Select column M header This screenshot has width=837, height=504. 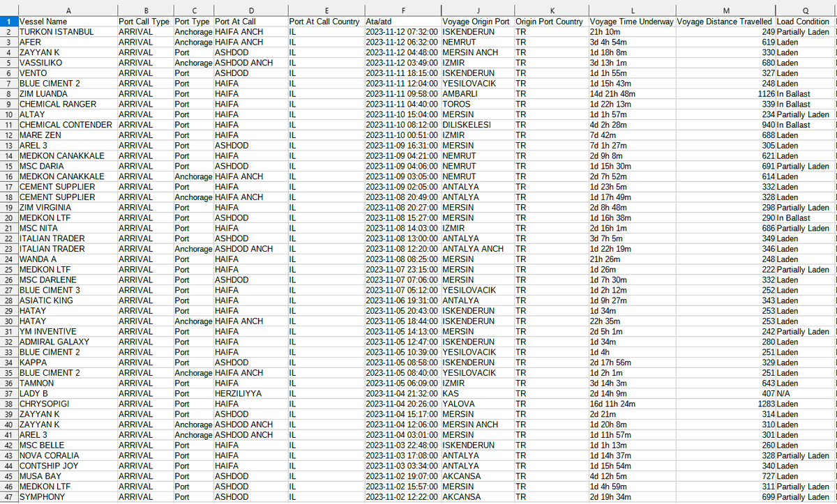(x=726, y=10)
